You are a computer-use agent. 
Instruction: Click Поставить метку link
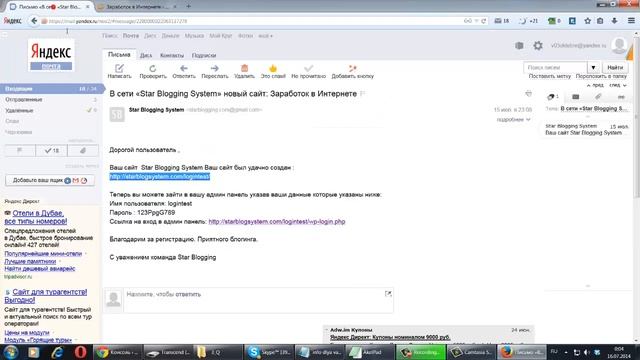(549, 76)
